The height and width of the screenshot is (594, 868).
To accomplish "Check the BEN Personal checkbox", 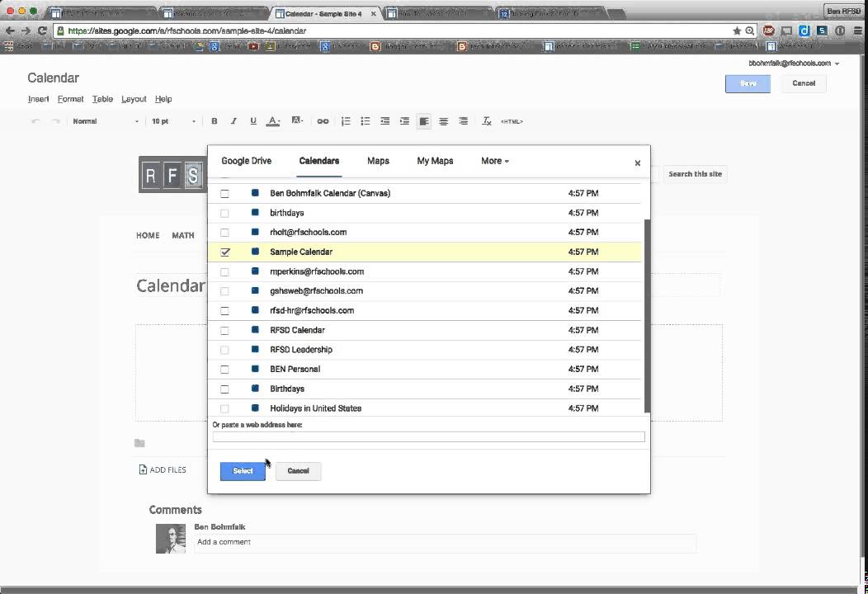I will (x=224, y=370).
